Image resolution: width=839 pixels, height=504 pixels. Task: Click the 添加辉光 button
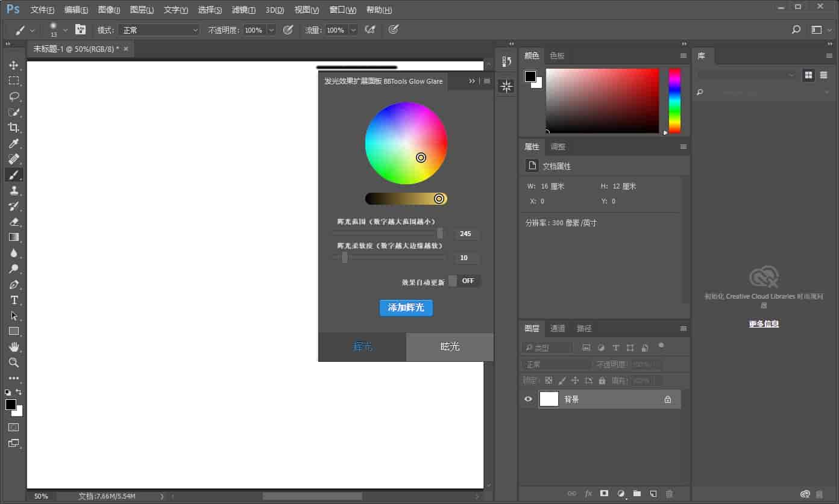[x=406, y=308]
